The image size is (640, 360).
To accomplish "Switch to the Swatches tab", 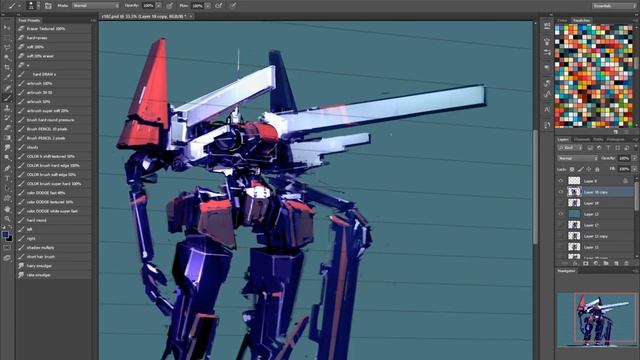I will [x=582, y=20].
